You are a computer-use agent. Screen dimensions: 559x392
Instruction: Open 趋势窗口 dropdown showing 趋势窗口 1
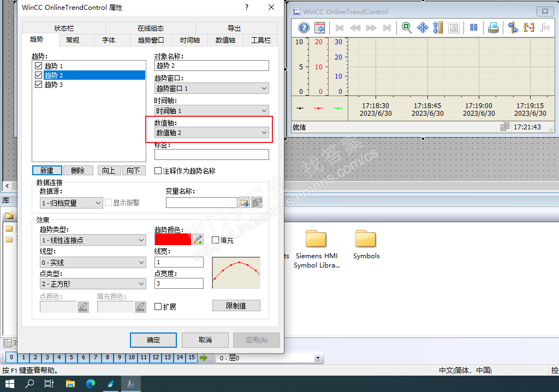[212, 88]
